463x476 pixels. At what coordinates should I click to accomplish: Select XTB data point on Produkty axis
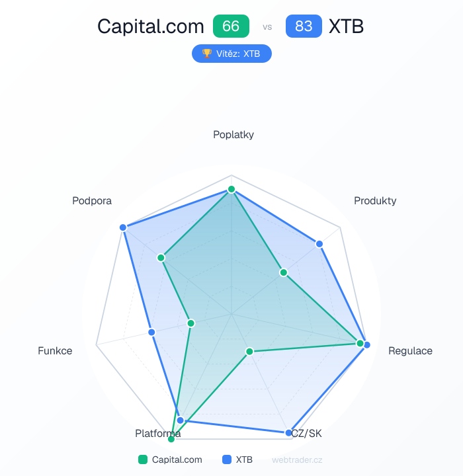click(319, 244)
